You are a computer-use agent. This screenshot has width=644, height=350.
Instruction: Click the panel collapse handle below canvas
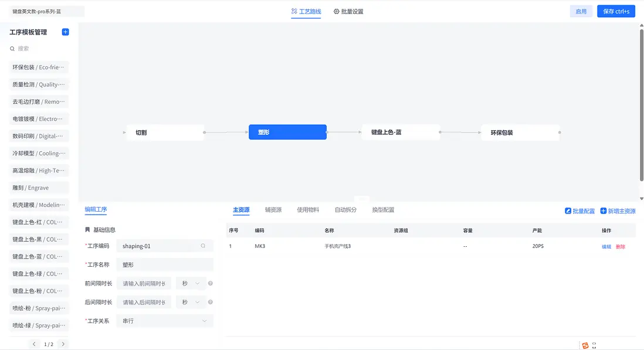click(362, 199)
